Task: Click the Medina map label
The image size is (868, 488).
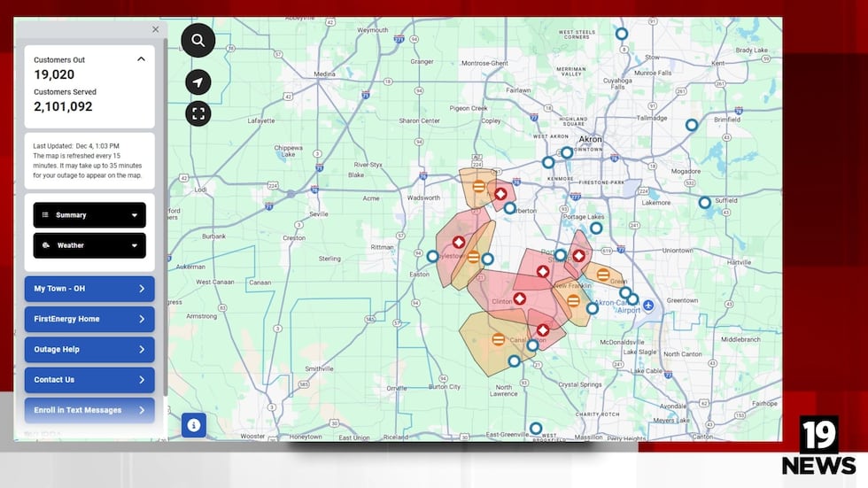Action: tap(324, 74)
